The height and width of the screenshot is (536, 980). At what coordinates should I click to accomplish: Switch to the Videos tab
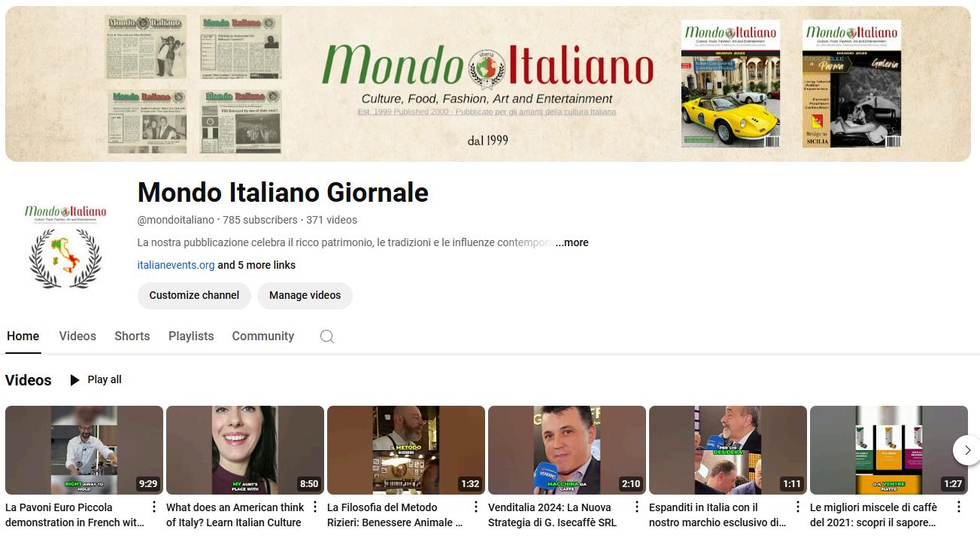77,337
